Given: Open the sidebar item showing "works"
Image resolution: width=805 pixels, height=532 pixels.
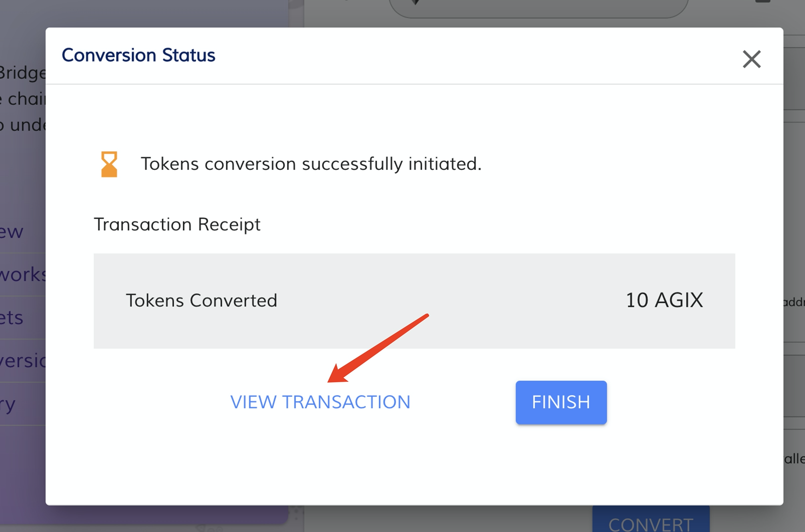Looking at the screenshot, I should (23, 275).
